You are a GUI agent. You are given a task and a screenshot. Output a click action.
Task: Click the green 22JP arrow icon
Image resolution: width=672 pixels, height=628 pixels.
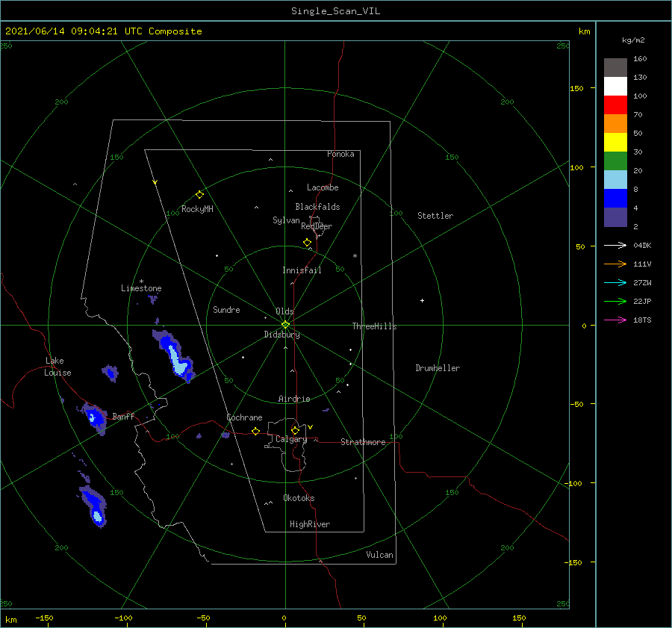[615, 302]
